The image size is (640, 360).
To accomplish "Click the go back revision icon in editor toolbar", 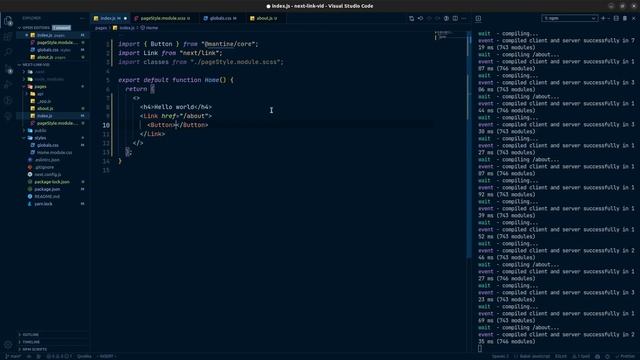I will click(x=420, y=18).
